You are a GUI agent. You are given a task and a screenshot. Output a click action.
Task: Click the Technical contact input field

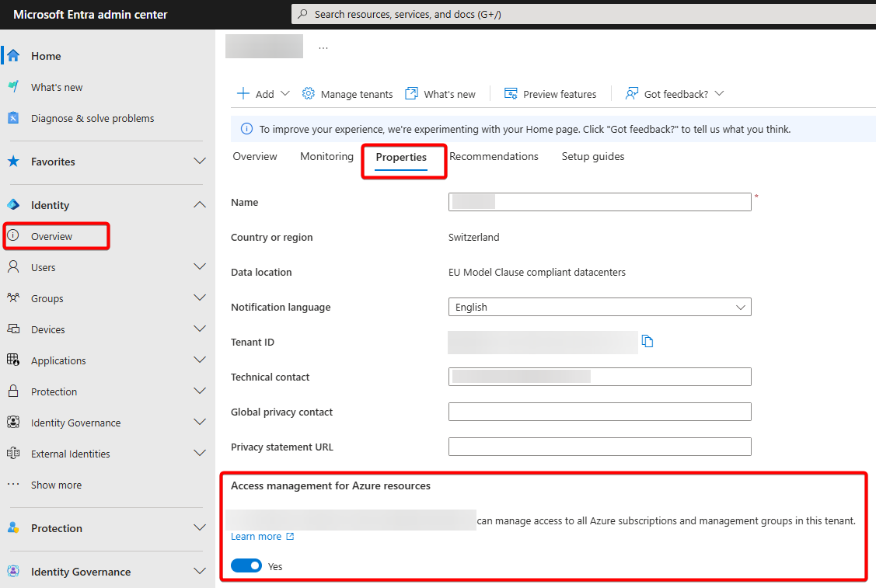[x=599, y=377]
